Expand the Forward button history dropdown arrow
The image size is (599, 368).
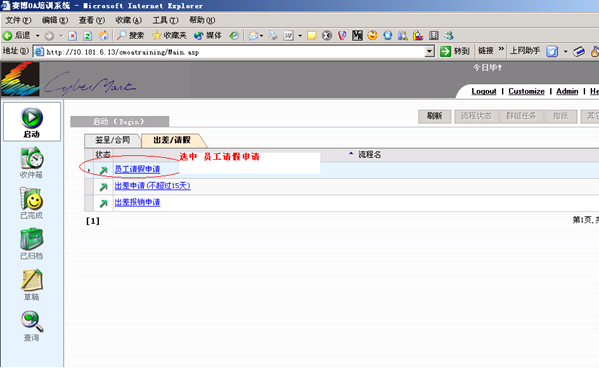coord(61,36)
